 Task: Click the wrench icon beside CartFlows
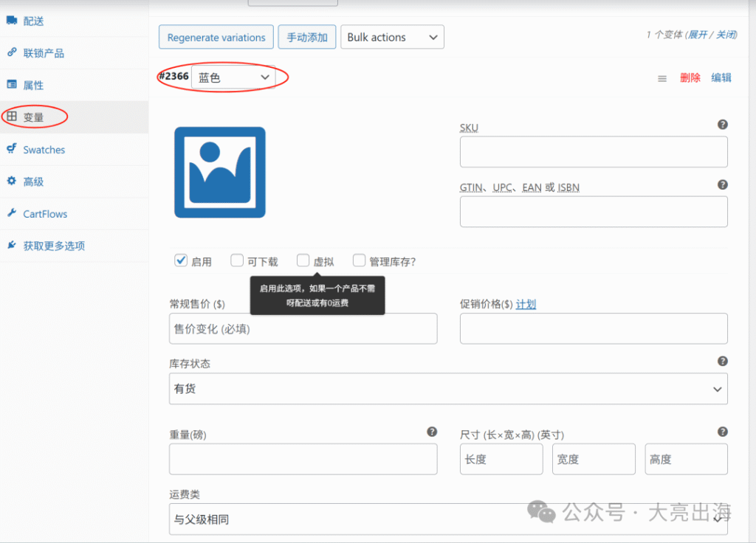[x=12, y=212]
